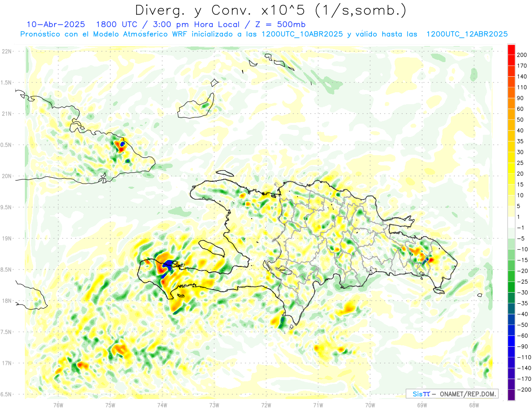The height and width of the screenshot is (411, 532).
Task: Click the '-200' color scale label
Action: click(524, 390)
